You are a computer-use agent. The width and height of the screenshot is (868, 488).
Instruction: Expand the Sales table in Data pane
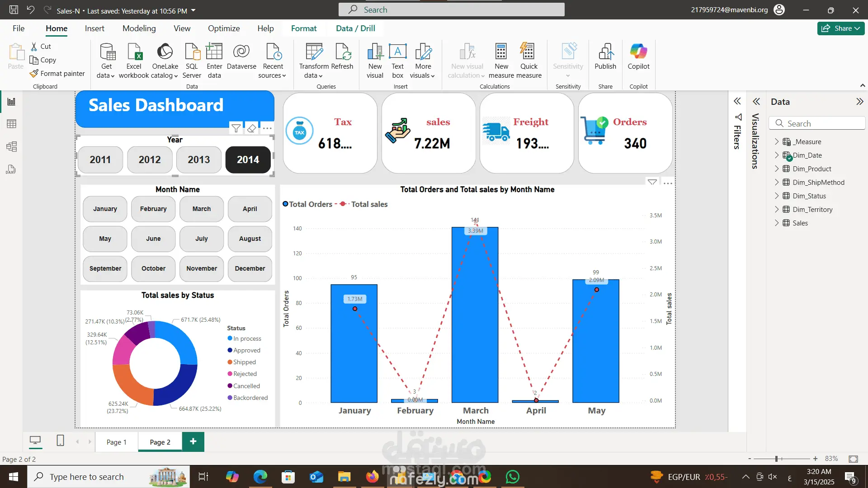coord(777,223)
